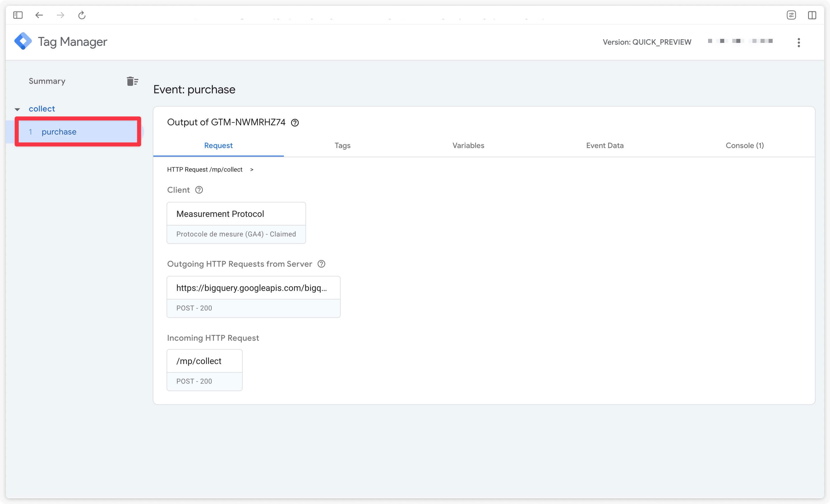Open help next to Output of GTM-NWMRHZ74
830x504 pixels.
point(295,123)
